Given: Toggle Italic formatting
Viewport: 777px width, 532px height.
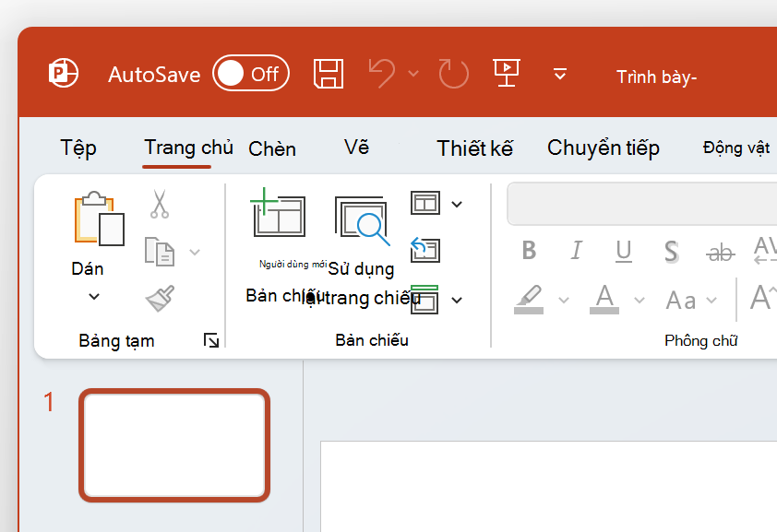Looking at the screenshot, I should [x=576, y=251].
